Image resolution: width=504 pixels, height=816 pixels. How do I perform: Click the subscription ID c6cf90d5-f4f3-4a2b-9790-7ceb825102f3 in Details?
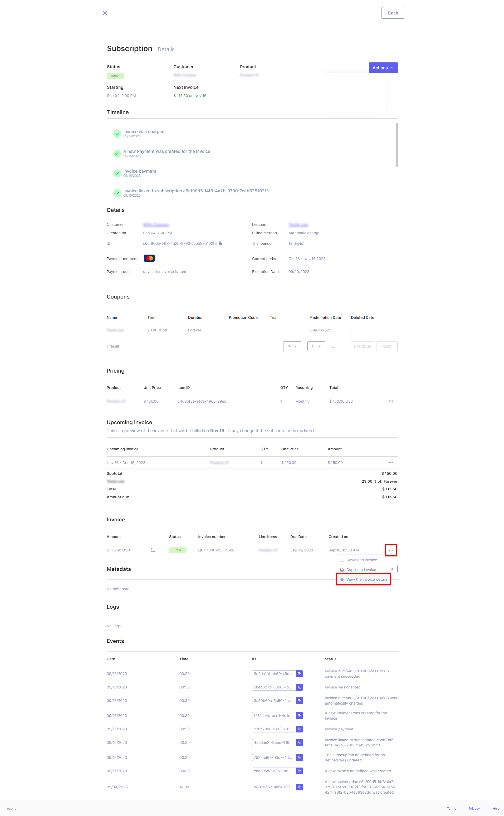coord(180,243)
